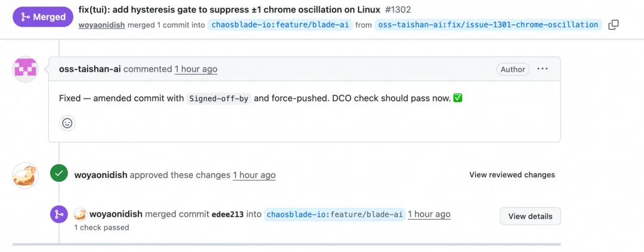Viewport: 644px width, 252px height.
Task: Open head branch oss-taishan-ai:fix/issue-1301-chrome-oscillation
Action: [x=488, y=25]
